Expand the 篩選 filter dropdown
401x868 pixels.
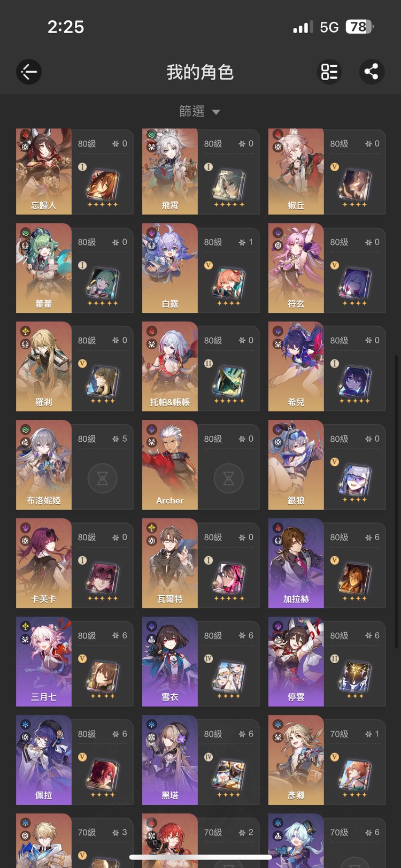[x=199, y=111]
